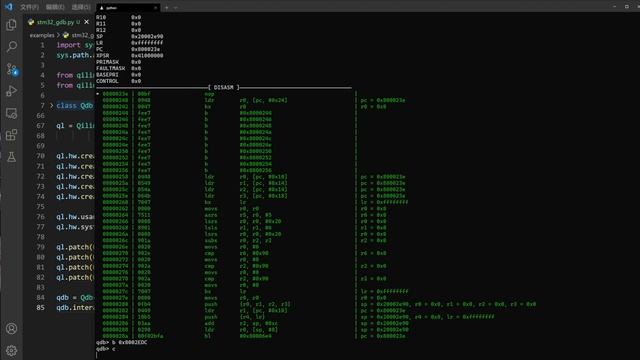Open Source Control view with pending badge
The width and height of the screenshot is (640, 360).
point(11,69)
